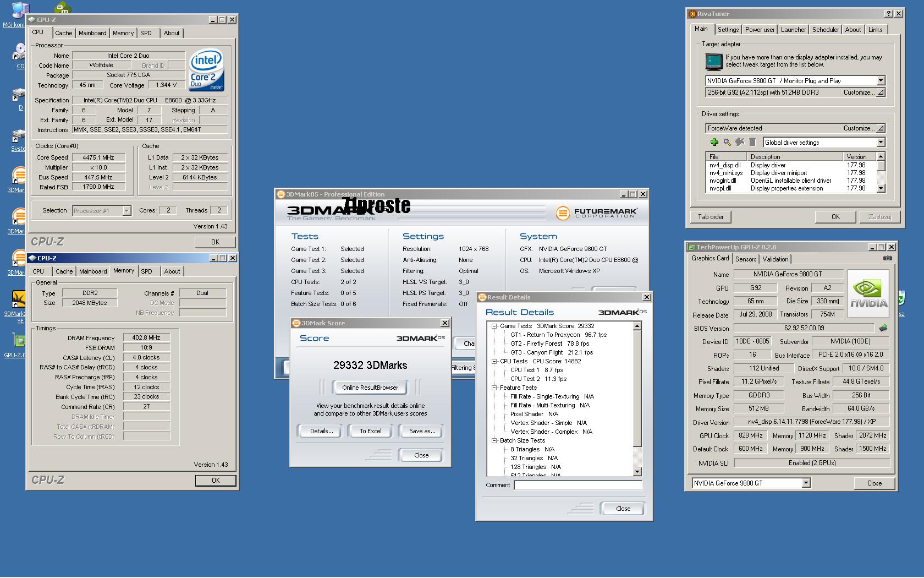Viewport: 924px width, 578px height.
Task: Click the Futuremark logo in the 3DMark05 window
Action: 597,213
